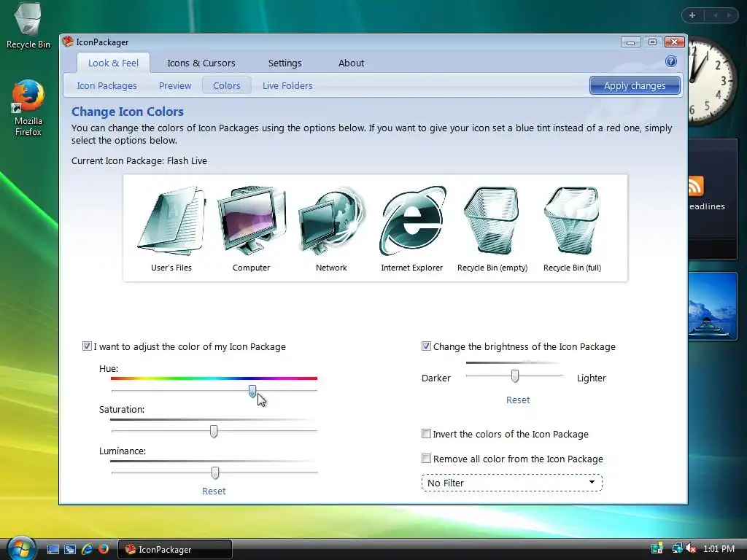Open Mozilla Firefox desktop shortcut
This screenshot has height=560, width=747.
(x=28, y=108)
